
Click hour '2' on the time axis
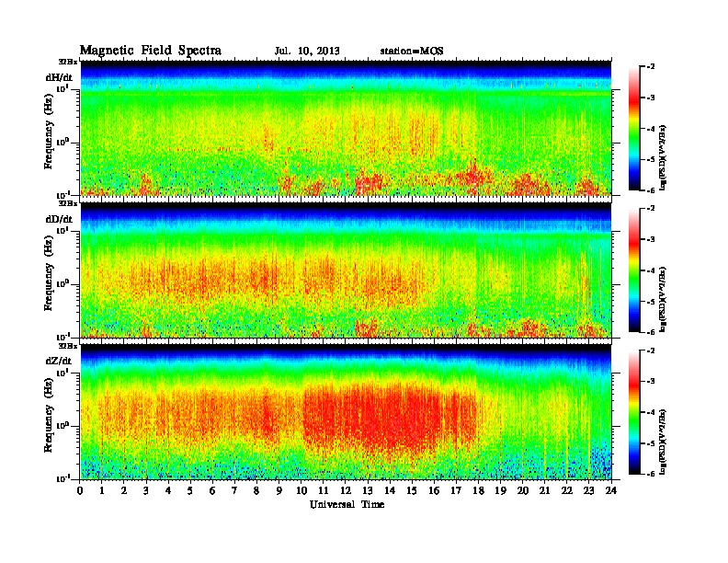click(x=124, y=491)
